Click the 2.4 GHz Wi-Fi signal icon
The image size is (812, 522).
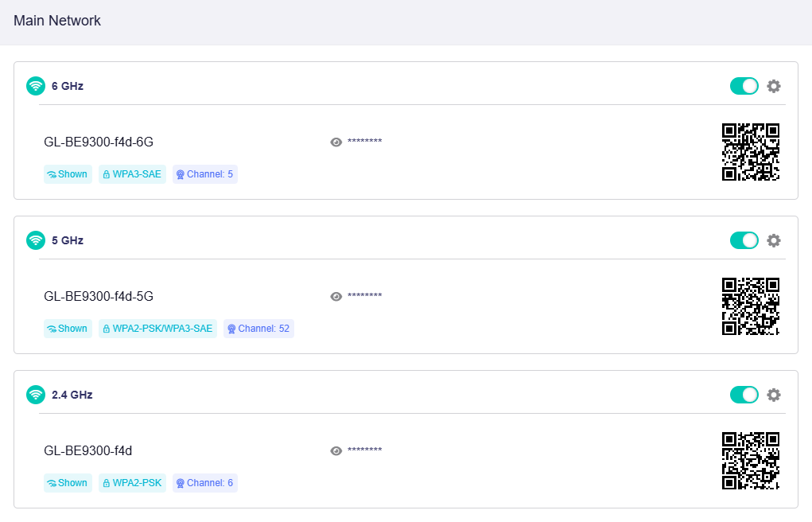36,395
